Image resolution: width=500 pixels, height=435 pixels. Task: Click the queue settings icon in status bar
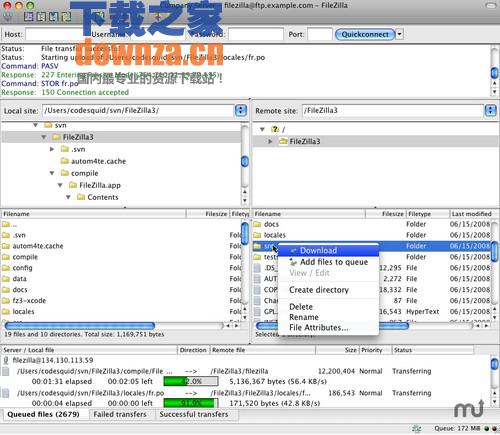[416, 428]
